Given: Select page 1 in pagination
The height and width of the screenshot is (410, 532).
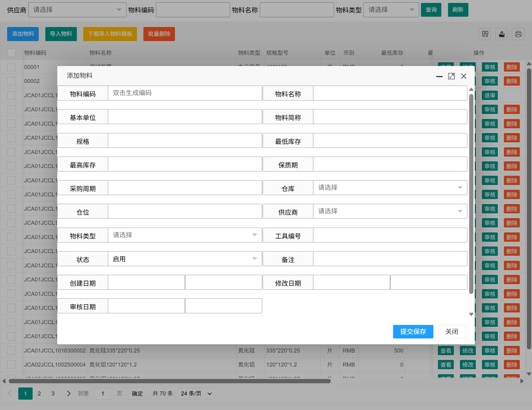Looking at the screenshot, I should 25,394.
